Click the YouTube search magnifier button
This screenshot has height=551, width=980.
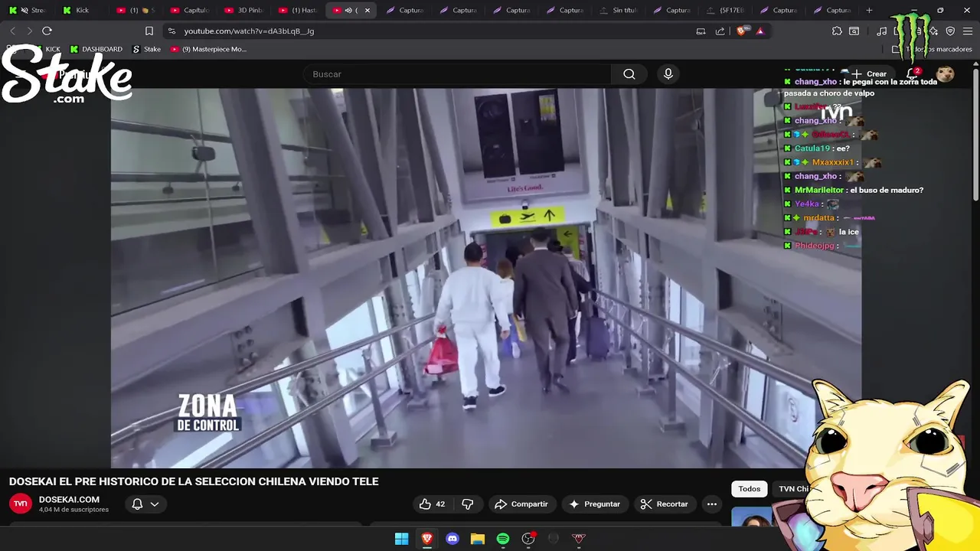pyautogui.click(x=629, y=74)
